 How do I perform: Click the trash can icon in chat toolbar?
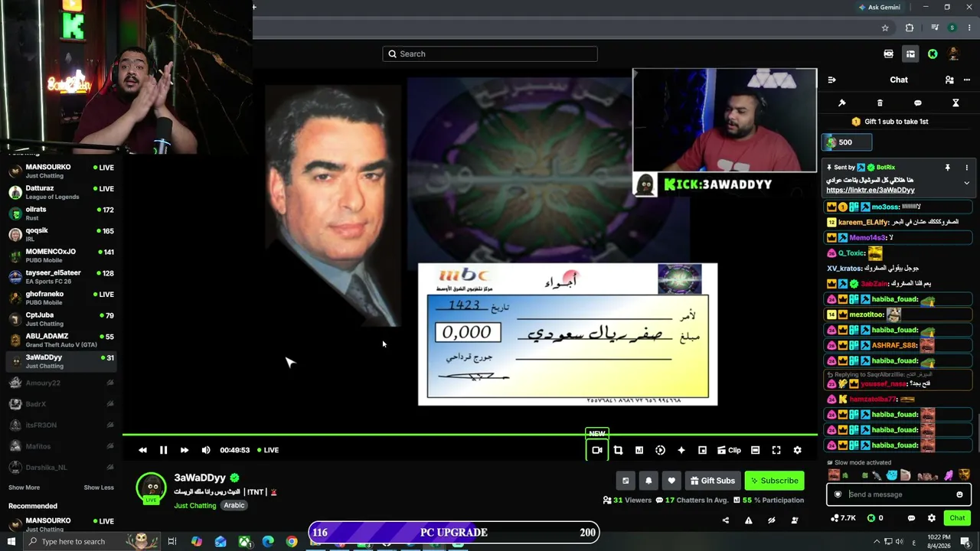(880, 103)
